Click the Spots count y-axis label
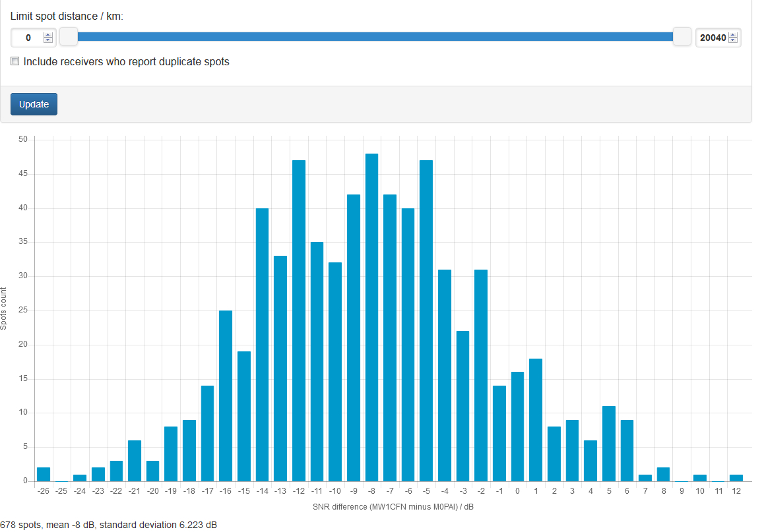The width and height of the screenshot is (762, 532). 4,309
